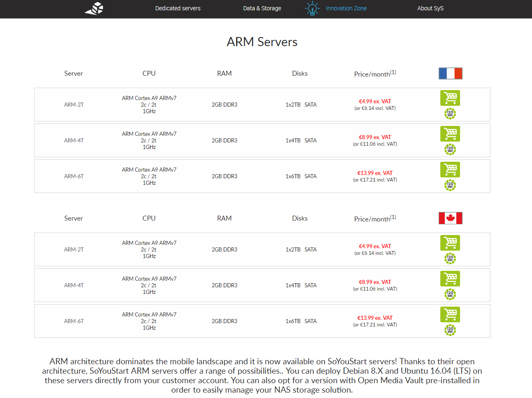
Task: Add Canada ARM-6T server to cart
Action: coord(450,314)
